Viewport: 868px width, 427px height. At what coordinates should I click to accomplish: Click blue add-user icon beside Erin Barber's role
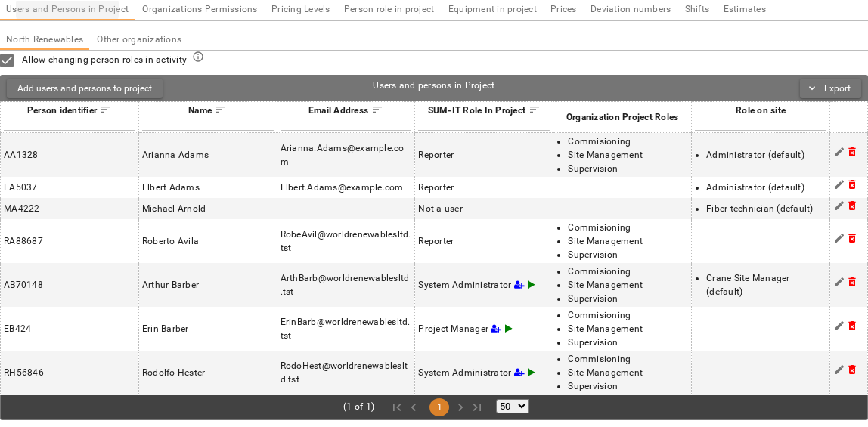[496, 329]
